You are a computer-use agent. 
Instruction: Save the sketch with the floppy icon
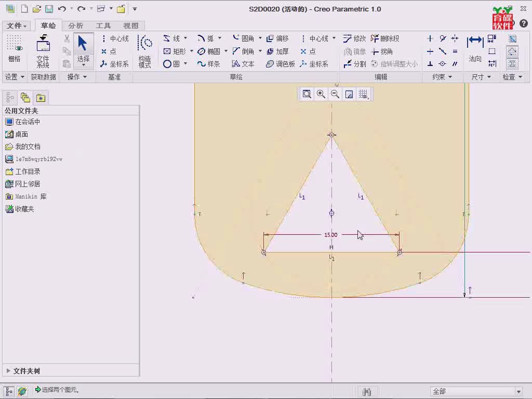coord(49,9)
